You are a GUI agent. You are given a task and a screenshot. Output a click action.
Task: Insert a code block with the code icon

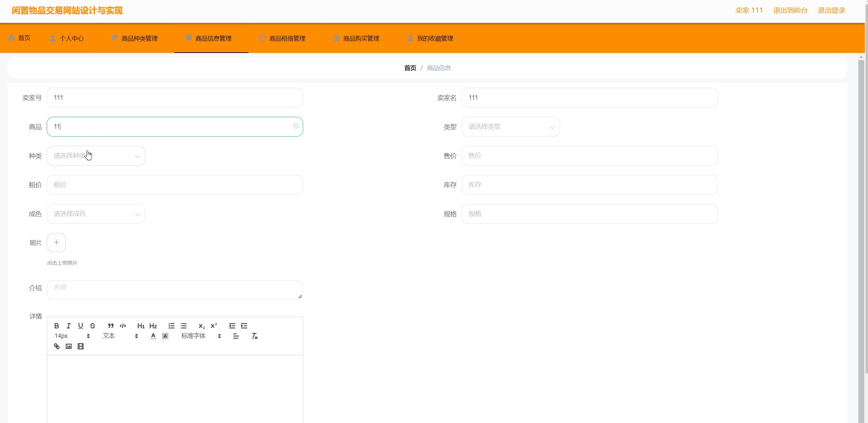(123, 326)
